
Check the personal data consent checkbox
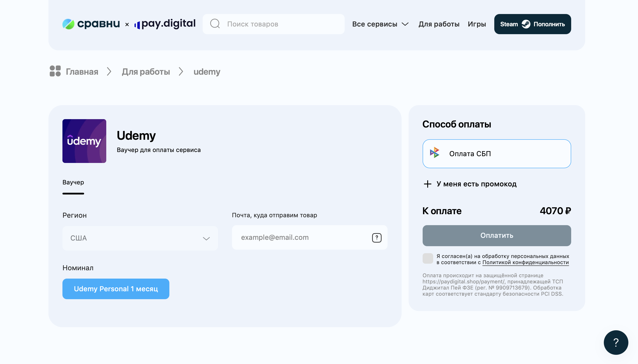click(428, 258)
